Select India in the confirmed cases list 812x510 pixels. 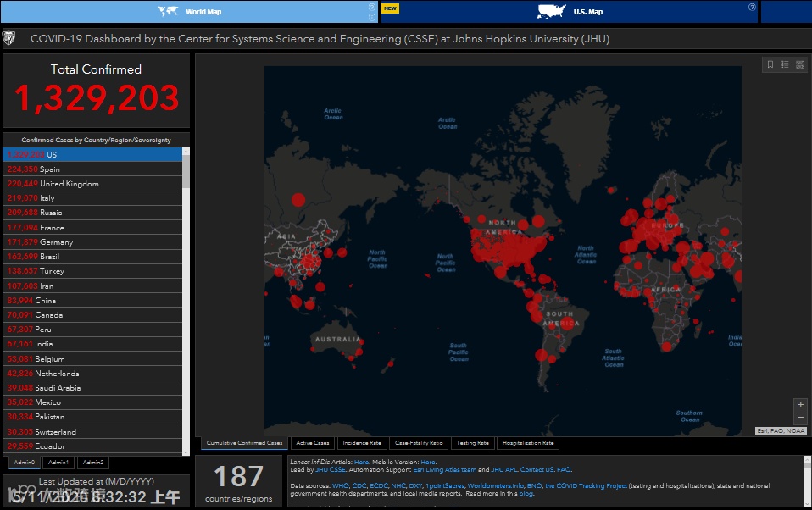pos(92,344)
